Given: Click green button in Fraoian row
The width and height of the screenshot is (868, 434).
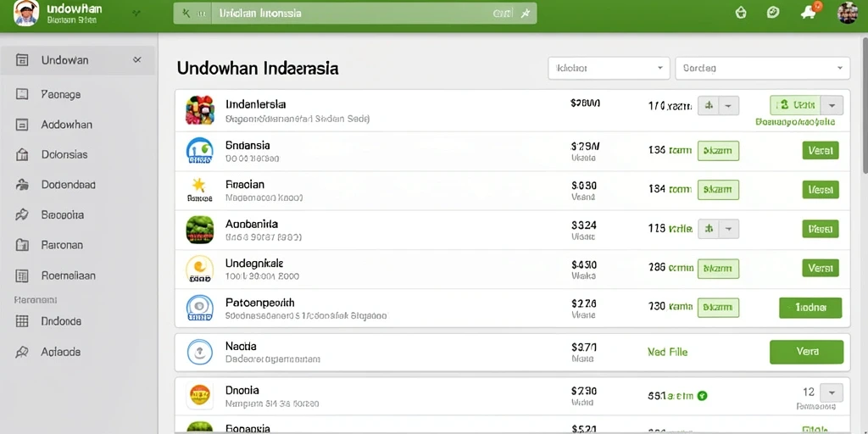Looking at the screenshot, I should [821, 190].
